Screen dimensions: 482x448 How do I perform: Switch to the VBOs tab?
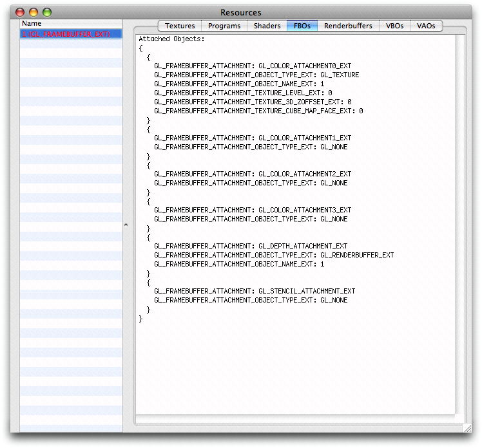tap(394, 26)
